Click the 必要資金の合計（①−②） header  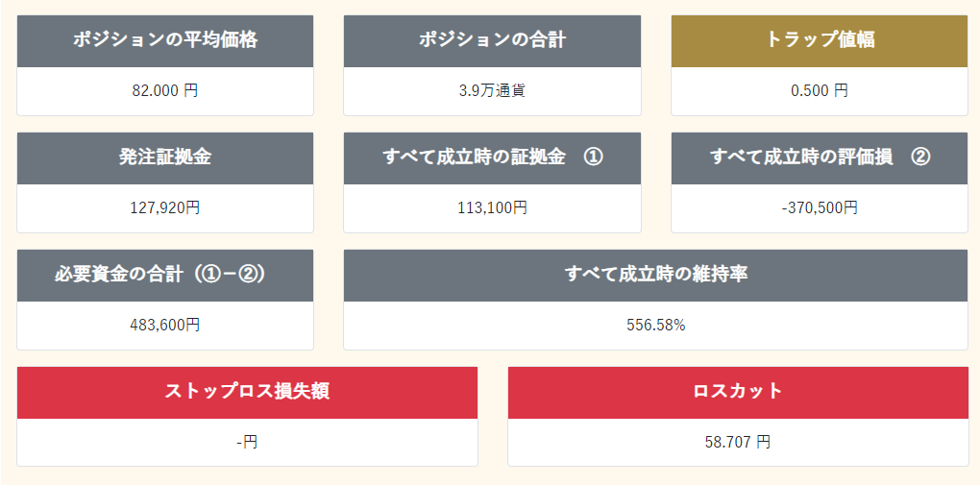(x=165, y=275)
